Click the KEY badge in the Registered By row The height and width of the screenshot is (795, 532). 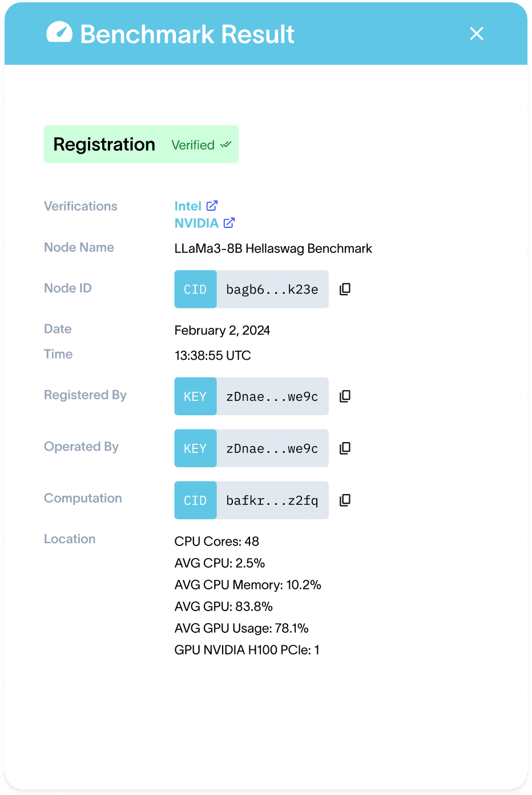coord(195,396)
